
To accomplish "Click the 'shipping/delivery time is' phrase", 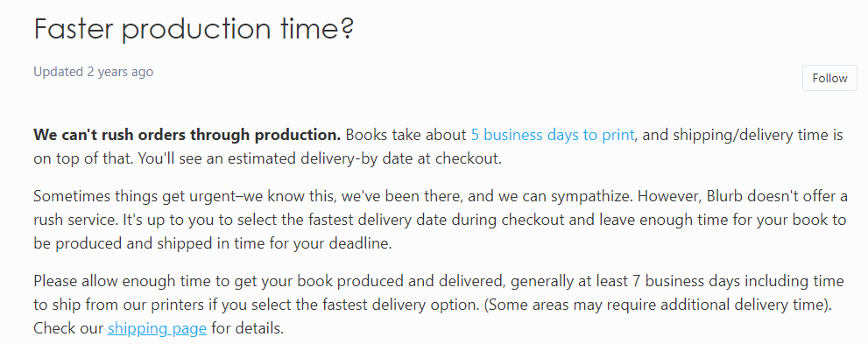I will (x=743, y=135).
